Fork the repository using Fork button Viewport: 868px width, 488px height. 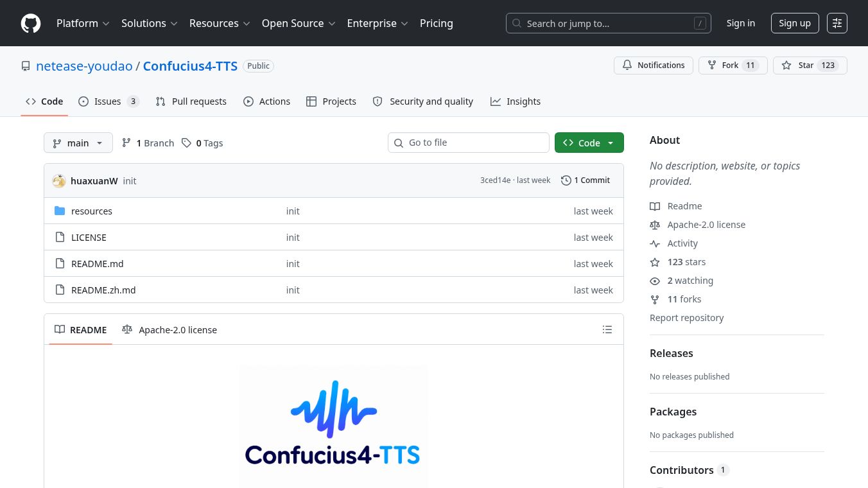coord(733,65)
